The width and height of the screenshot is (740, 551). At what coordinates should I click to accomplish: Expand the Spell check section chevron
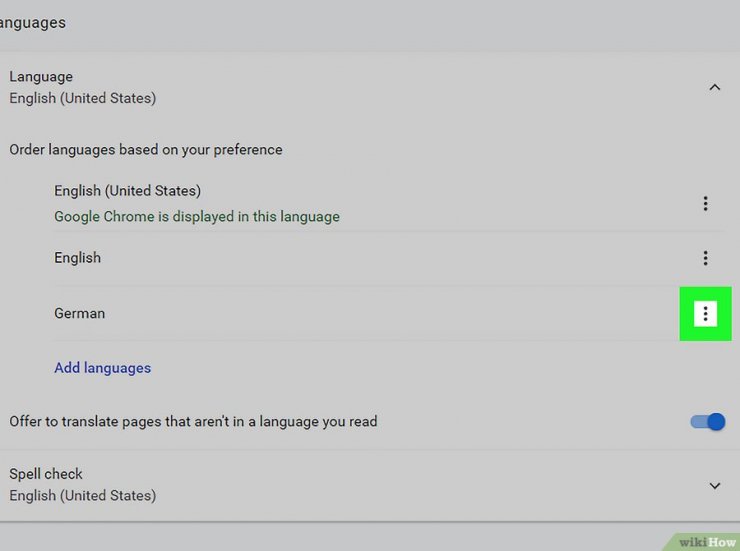(714, 485)
